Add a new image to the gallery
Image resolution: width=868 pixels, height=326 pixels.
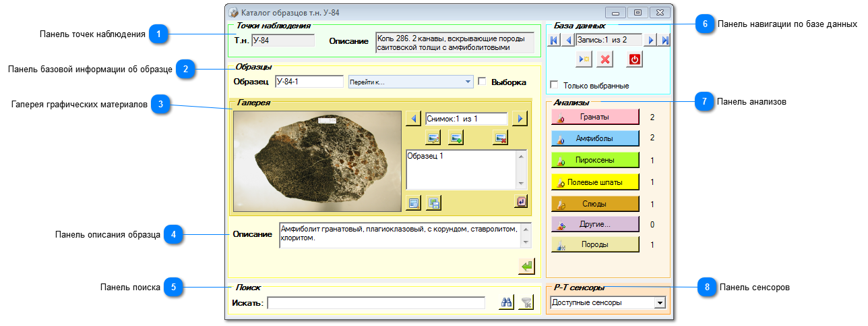456,138
